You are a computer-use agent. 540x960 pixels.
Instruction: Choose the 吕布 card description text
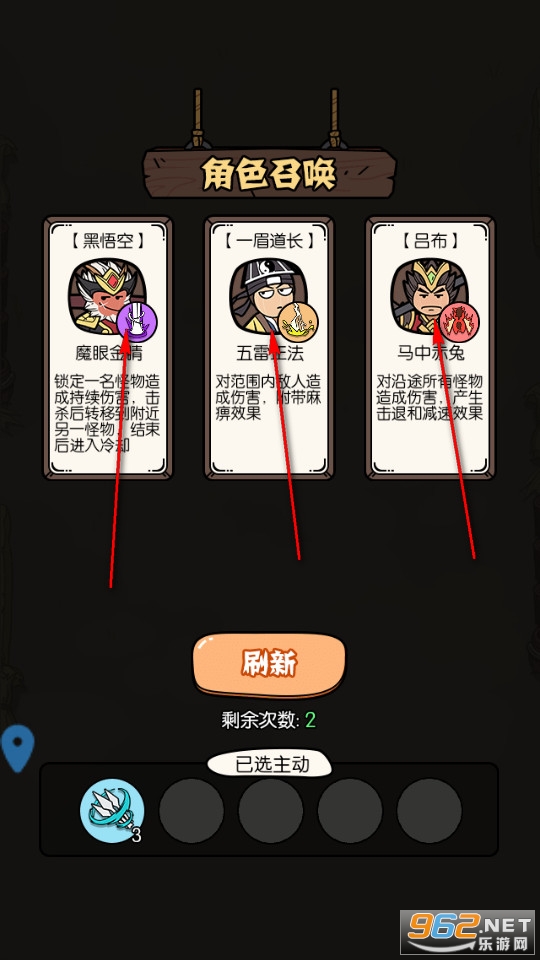[x=430, y=397]
